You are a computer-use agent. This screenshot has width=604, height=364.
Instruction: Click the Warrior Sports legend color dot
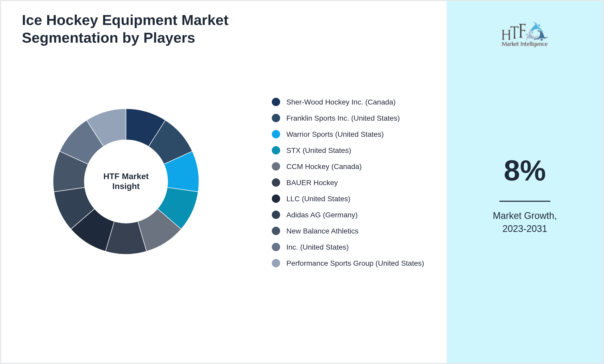click(276, 134)
